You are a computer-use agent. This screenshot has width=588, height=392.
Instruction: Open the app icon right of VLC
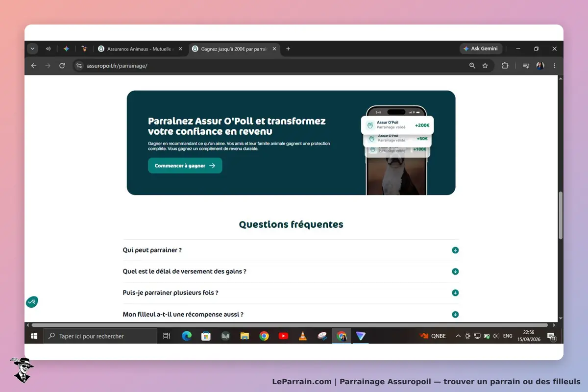point(322,336)
